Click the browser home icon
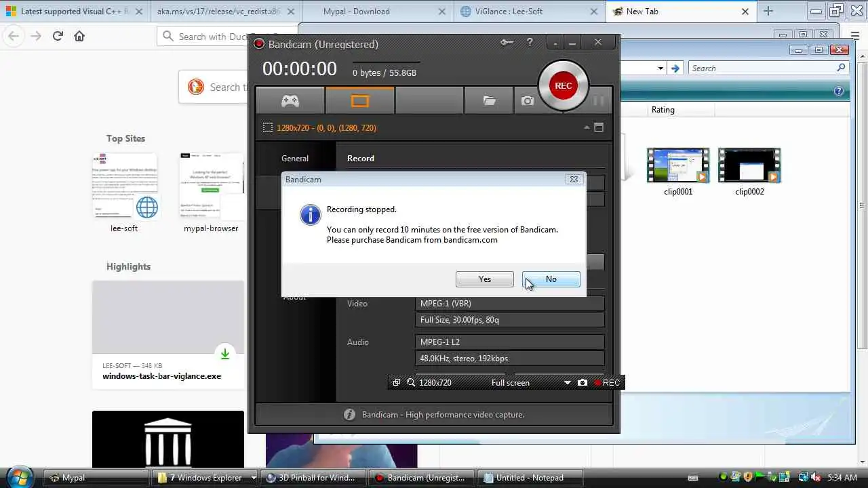868x488 pixels. [x=79, y=36]
